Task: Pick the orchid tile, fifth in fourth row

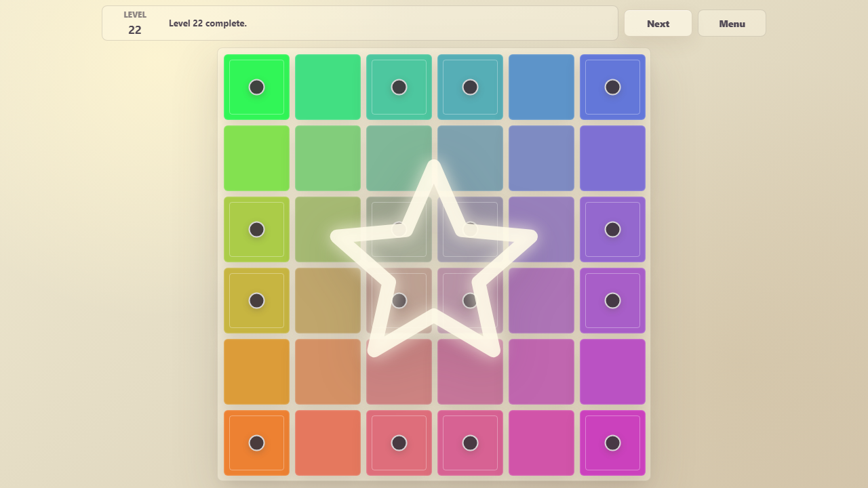Action: (541, 300)
